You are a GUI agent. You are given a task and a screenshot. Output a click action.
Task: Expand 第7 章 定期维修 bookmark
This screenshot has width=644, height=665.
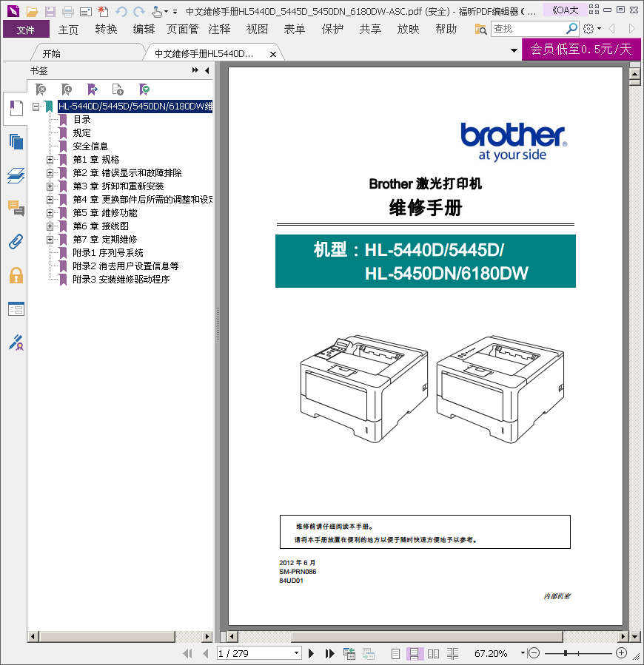pyautogui.click(x=50, y=240)
